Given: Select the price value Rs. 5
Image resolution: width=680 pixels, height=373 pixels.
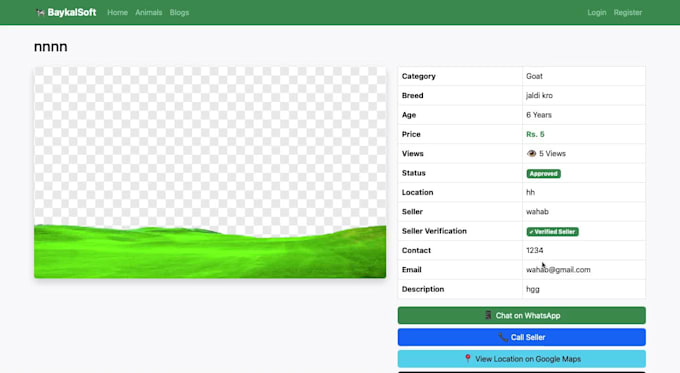Looking at the screenshot, I should point(535,134).
